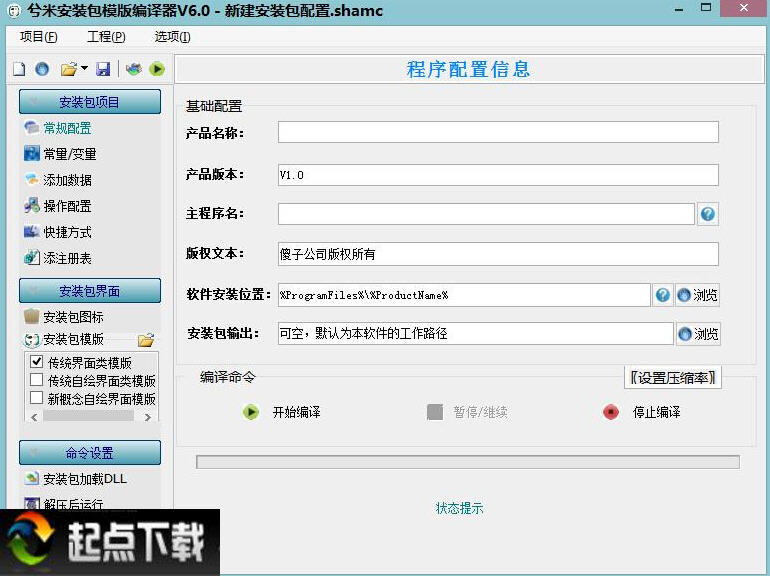Select 添加数据 in the sidebar

(58, 180)
